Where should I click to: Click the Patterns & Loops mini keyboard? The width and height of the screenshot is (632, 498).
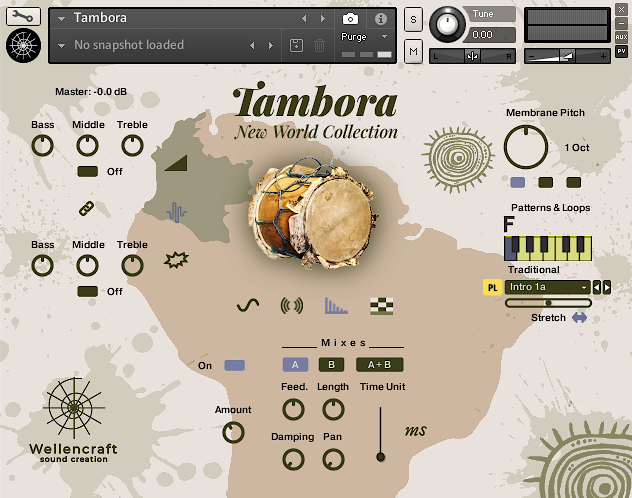548,249
